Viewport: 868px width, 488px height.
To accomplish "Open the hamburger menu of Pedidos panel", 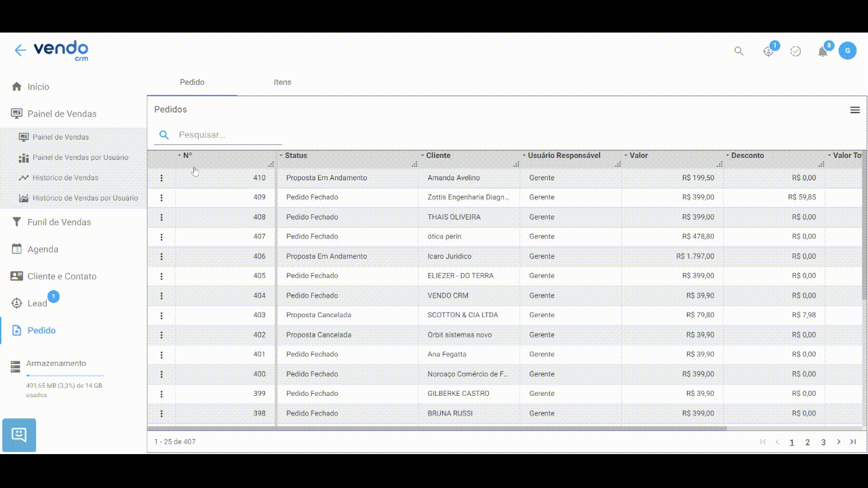I will click(x=855, y=110).
